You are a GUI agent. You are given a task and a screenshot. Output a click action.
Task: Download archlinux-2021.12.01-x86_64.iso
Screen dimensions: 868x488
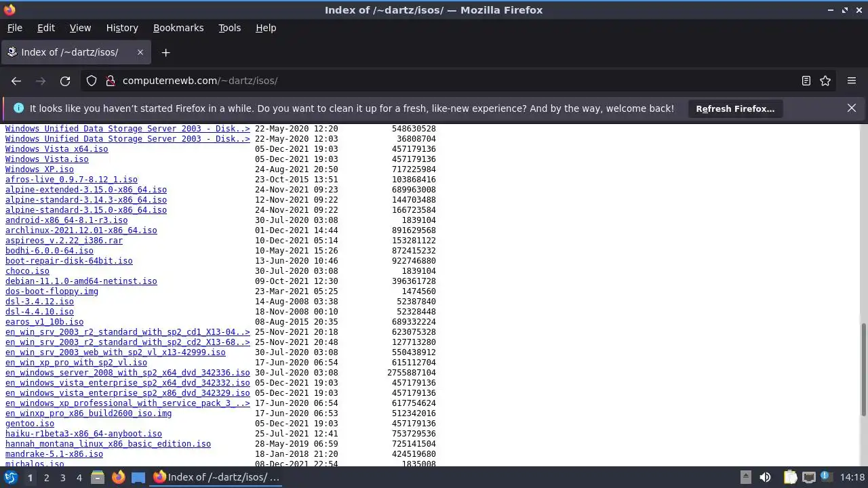(x=81, y=230)
